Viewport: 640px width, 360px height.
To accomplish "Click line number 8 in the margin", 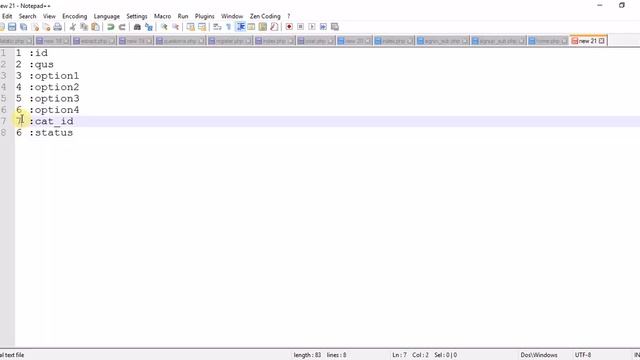I will click(x=4, y=133).
